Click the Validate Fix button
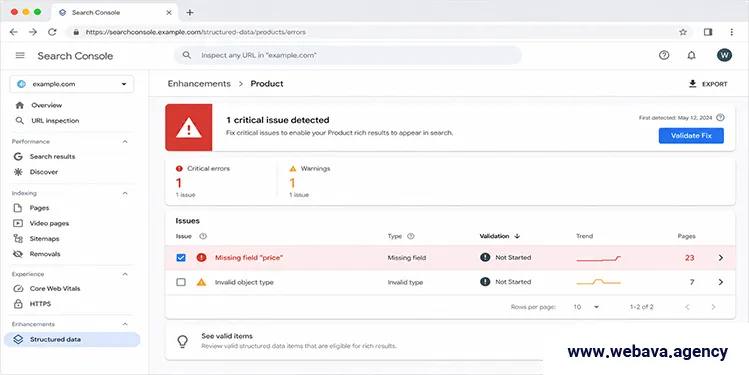This screenshot has width=749, height=375. click(691, 136)
